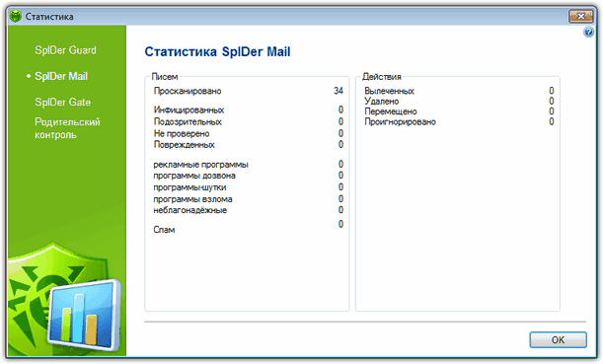Viewport: 603px width, 364px height.
Task: Click the программы дозвона row label
Action: (194, 176)
